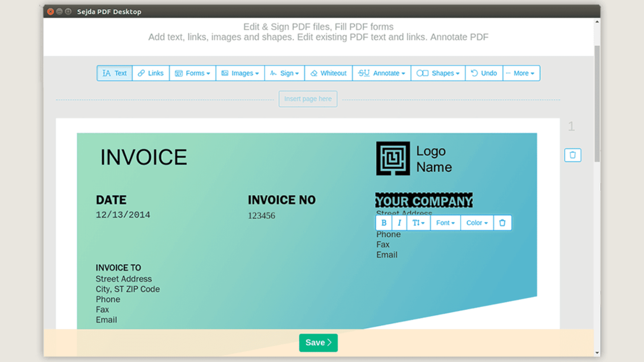Select the Text tool
This screenshot has width=644, height=362.
click(x=115, y=73)
